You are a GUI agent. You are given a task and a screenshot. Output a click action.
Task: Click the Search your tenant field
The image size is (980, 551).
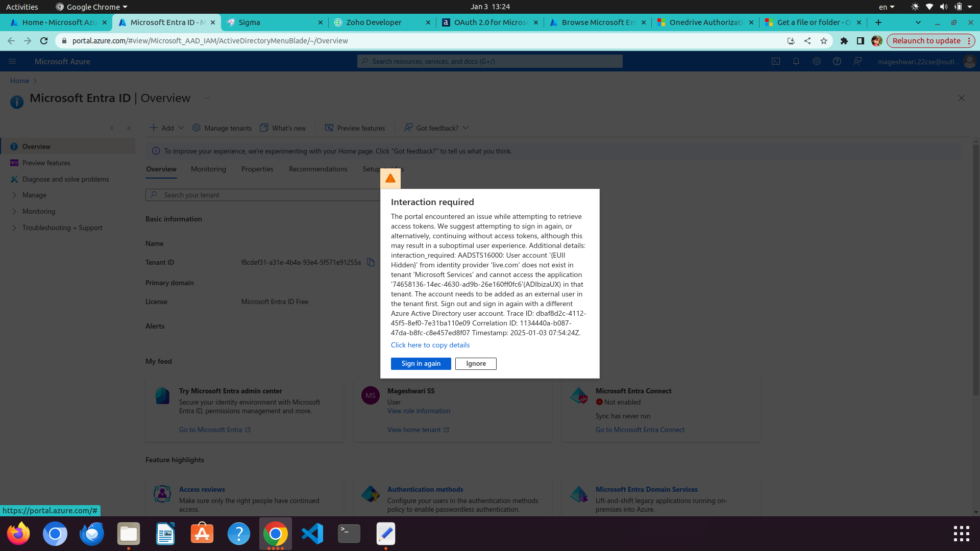(x=263, y=195)
